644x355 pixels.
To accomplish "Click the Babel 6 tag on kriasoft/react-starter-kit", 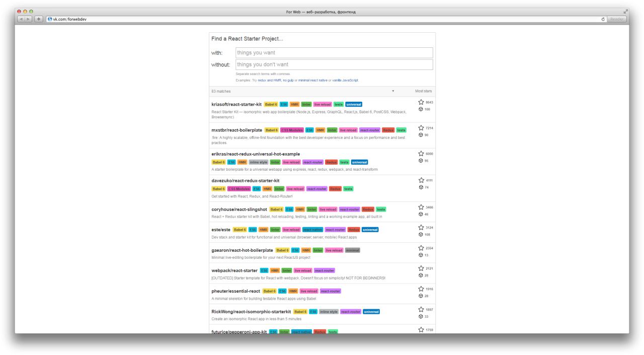I will [271, 104].
